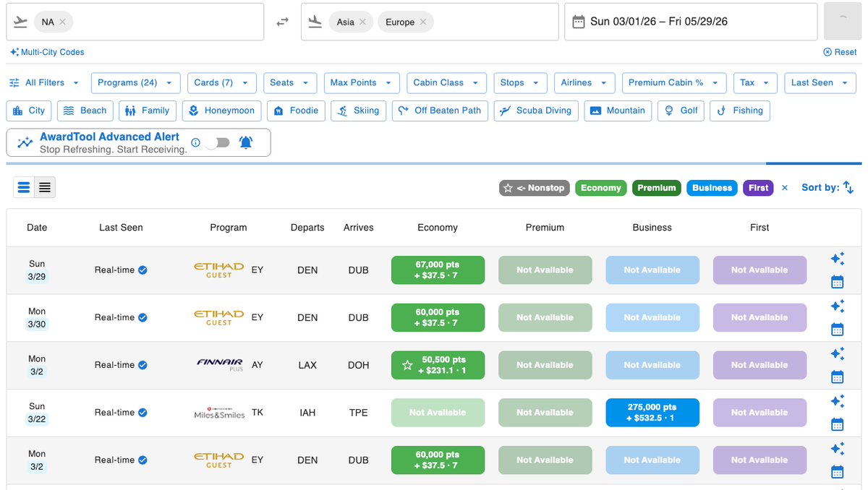
Task: Swap origin and destination with the arrows icon
Action: point(282,22)
